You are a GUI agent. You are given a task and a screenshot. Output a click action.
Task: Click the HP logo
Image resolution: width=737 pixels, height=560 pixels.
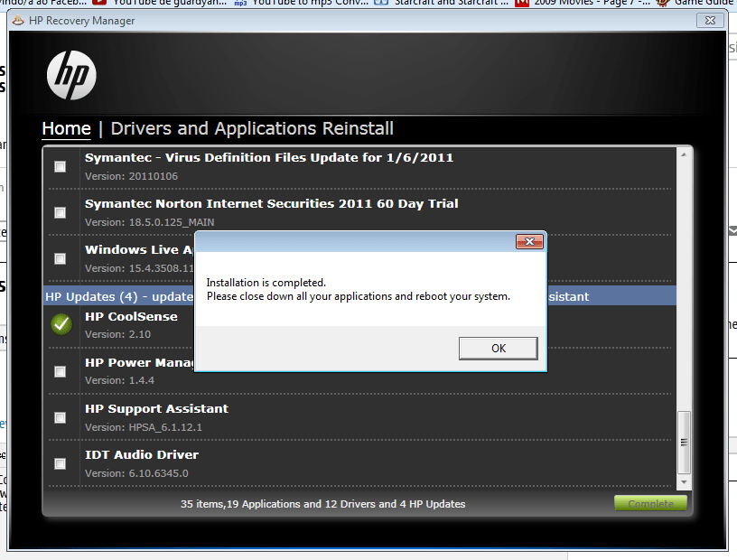coord(71,75)
